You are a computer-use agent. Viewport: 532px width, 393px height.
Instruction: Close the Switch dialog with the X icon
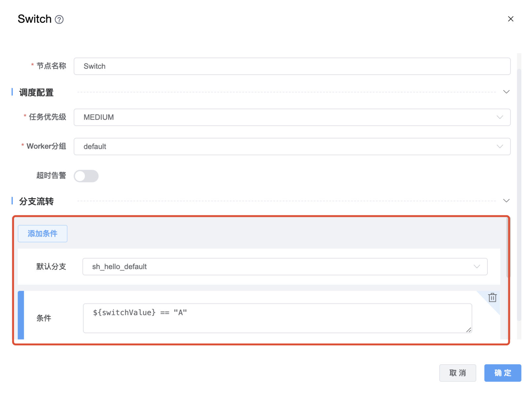(x=510, y=19)
